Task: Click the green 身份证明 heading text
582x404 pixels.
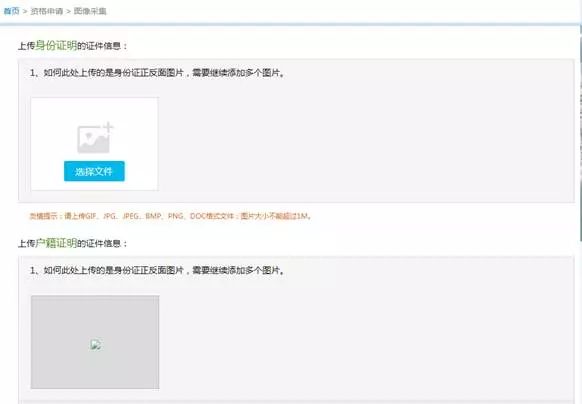Action: click(56, 45)
